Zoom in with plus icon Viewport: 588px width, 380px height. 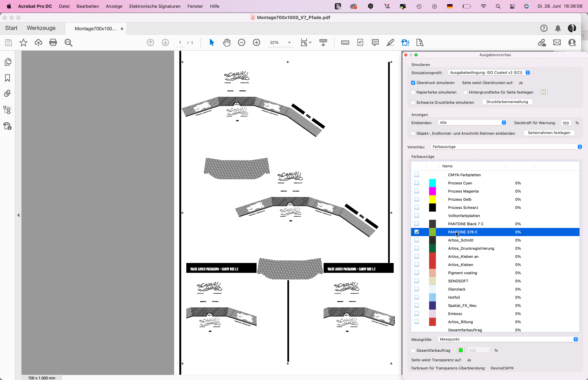point(257,43)
